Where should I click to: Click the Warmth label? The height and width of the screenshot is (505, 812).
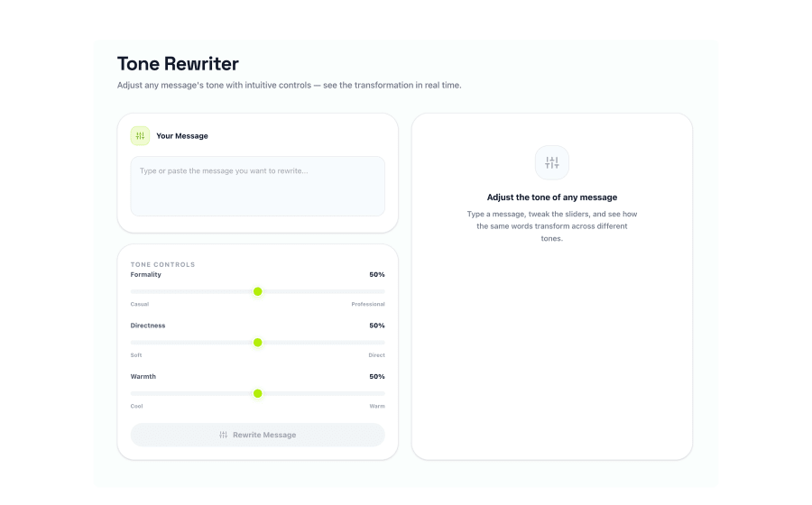143,377
